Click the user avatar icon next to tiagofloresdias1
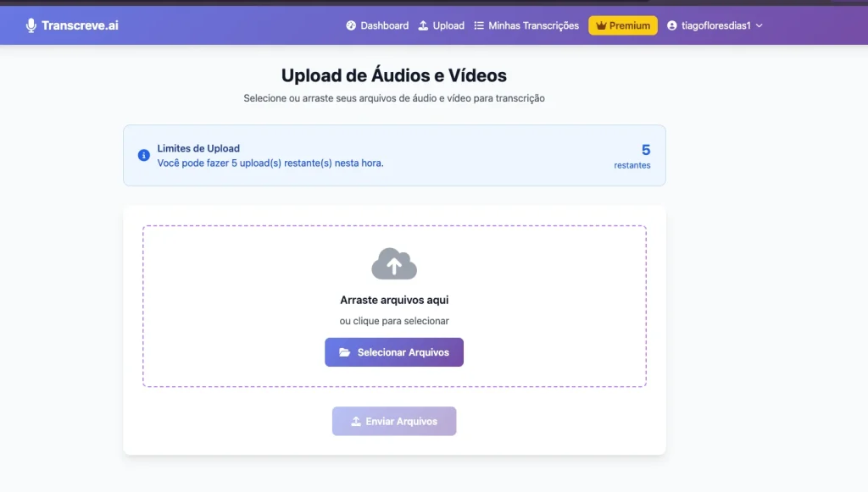Viewport: 868px width, 492px height. click(x=672, y=25)
